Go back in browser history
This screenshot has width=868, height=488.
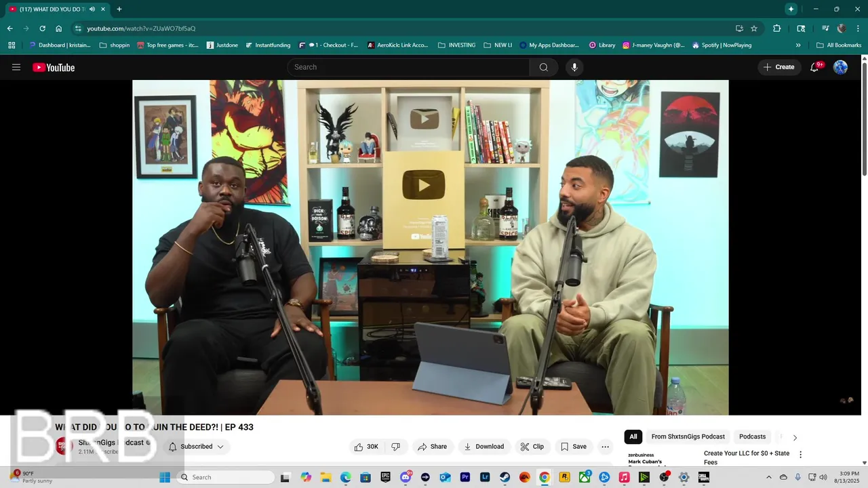click(x=9, y=28)
